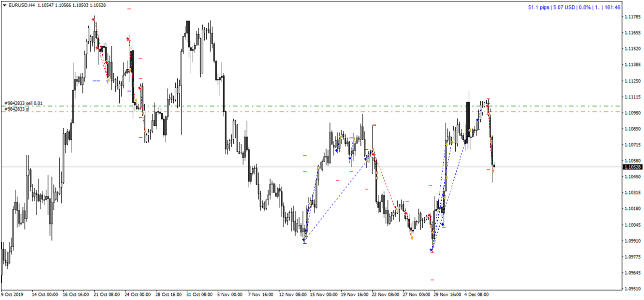The image size is (644, 300).
Task: Click the 7 Nov 16:00 time label
Action: tap(261, 294)
